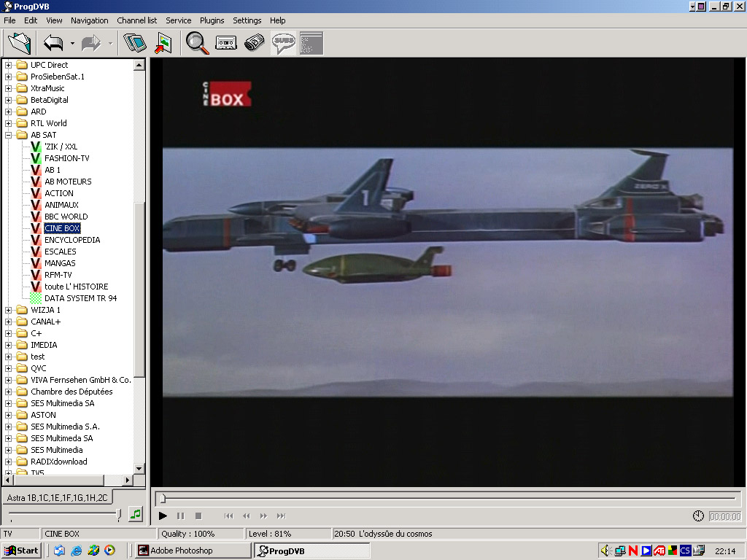
Task: Click the fast forward playback button
Action: 263,516
